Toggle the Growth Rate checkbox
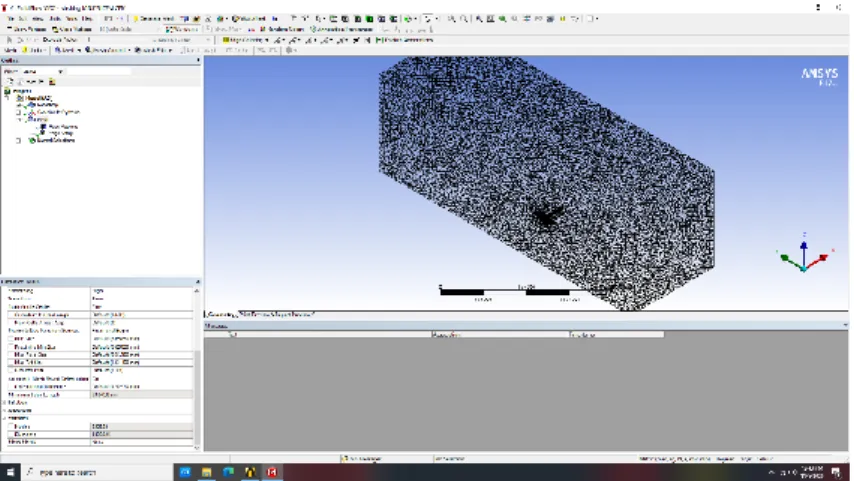The width and height of the screenshot is (854, 481). click(x=11, y=370)
